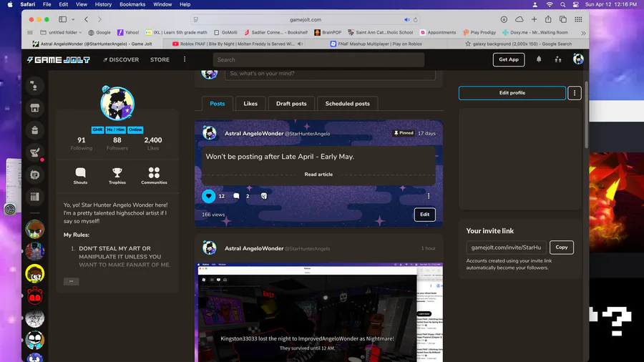This screenshot has width=644, height=362.
Task: Open the quests icon with red dot
Action: [35, 152]
